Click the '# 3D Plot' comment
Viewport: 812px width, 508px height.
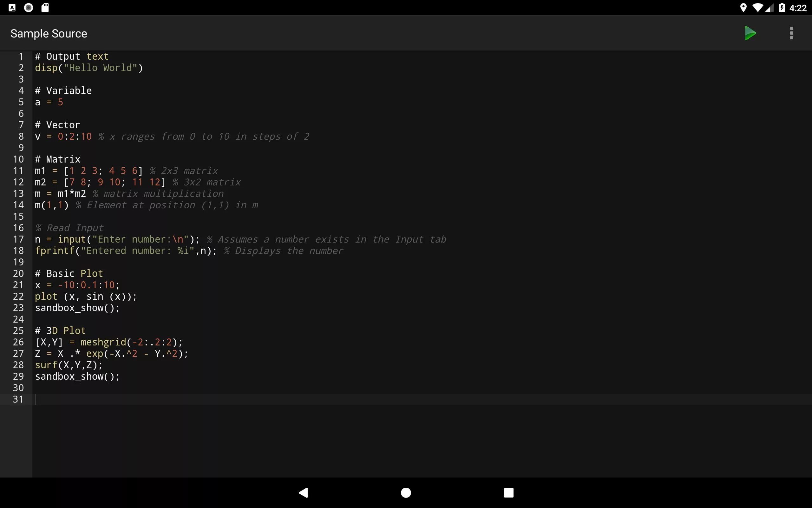[60, 331]
